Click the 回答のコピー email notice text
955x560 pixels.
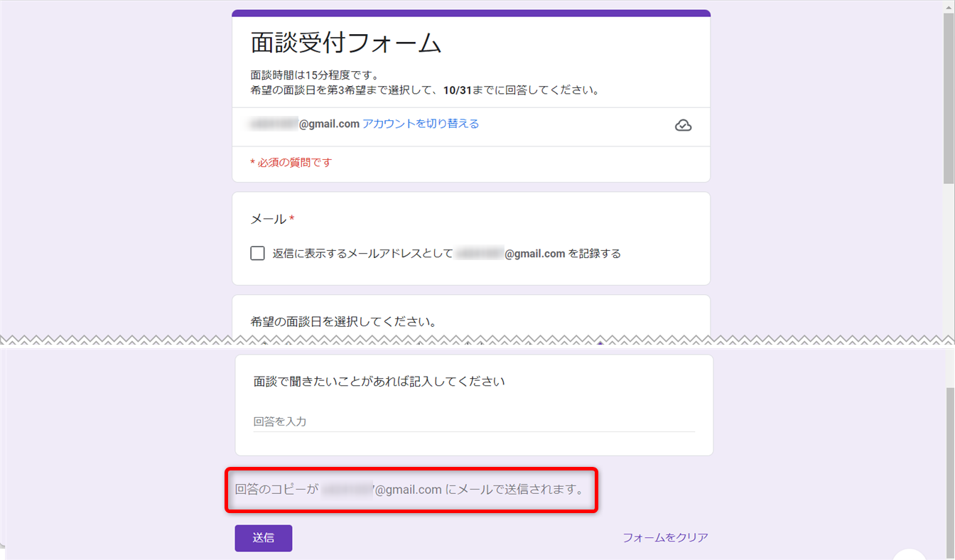[x=409, y=490]
